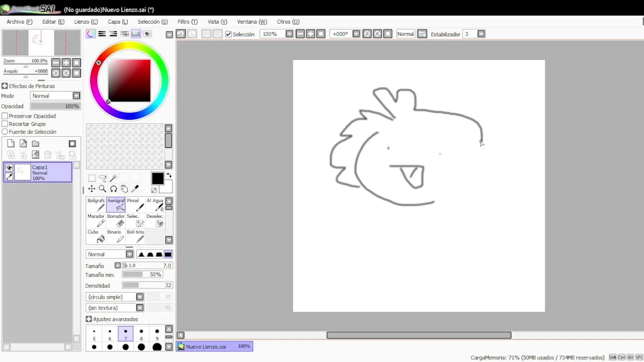Open the Ventana menu
This screenshot has height=362, width=644.
point(252,22)
